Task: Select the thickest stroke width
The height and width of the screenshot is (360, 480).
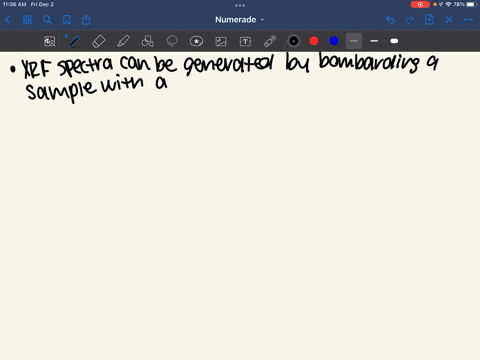Action: [x=394, y=41]
